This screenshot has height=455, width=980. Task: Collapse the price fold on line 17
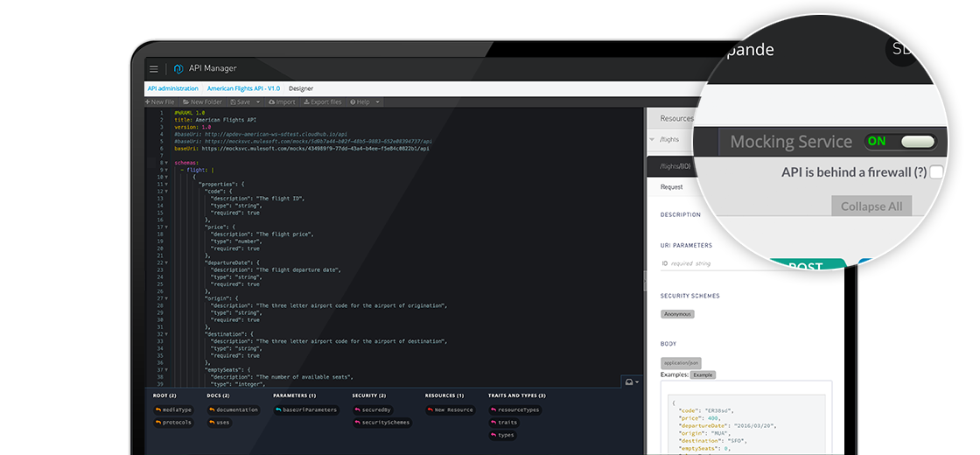tap(167, 227)
